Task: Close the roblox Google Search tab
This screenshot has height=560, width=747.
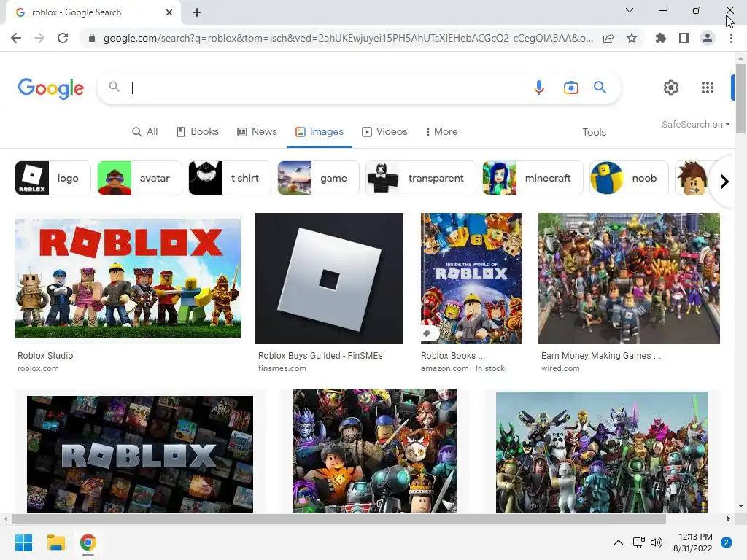Action: coord(169,12)
